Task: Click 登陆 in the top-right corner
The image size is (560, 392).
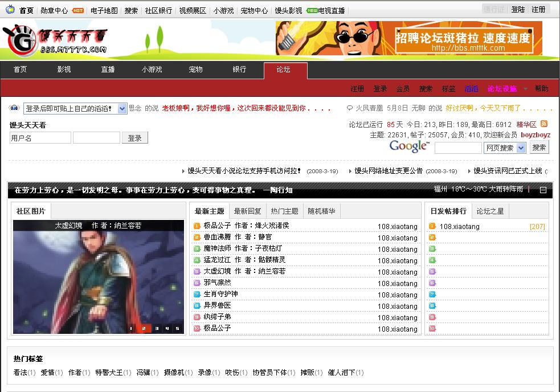Action: (518, 9)
